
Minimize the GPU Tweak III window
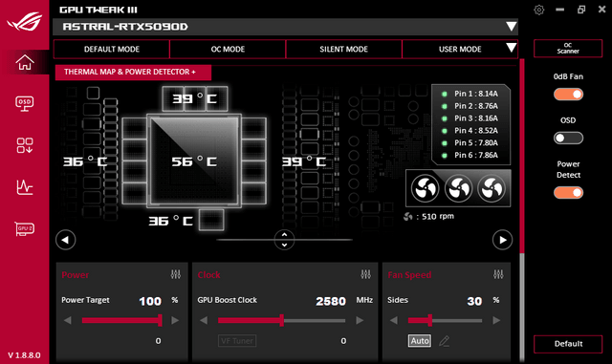pos(560,10)
